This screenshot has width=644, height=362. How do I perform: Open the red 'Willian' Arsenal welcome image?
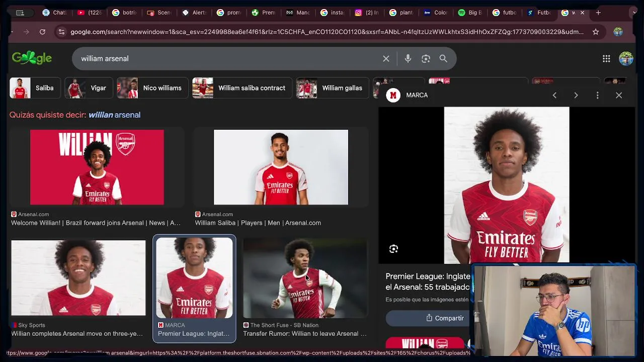97,167
